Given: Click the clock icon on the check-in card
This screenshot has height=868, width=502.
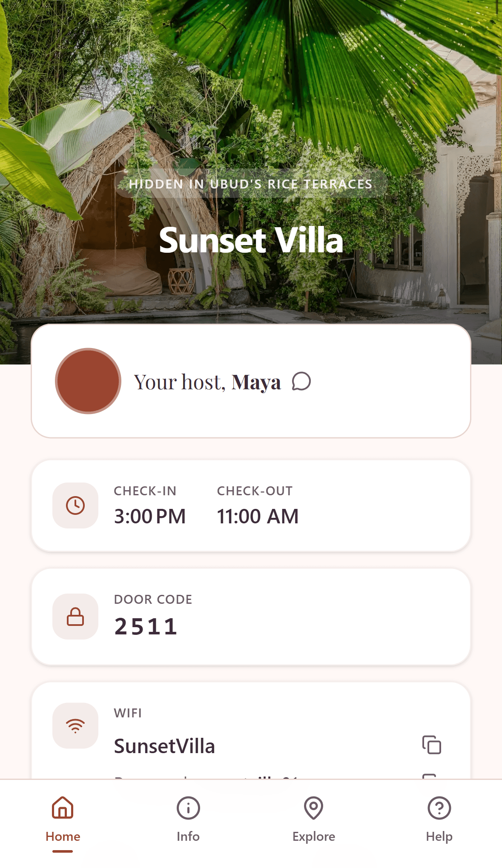Looking at the screenshot, I should click(x=75, y=505).
